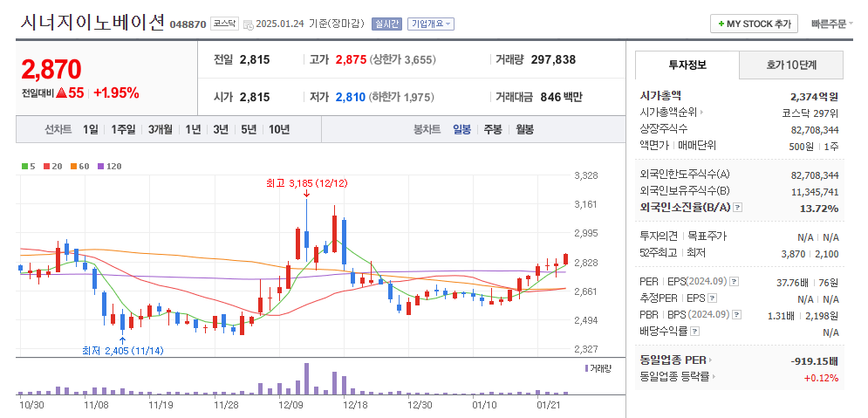868x418 pixels.
Task: Click the 시너지이노베이션 stock title
Action: pyautogui.click(x=92, y=22)
